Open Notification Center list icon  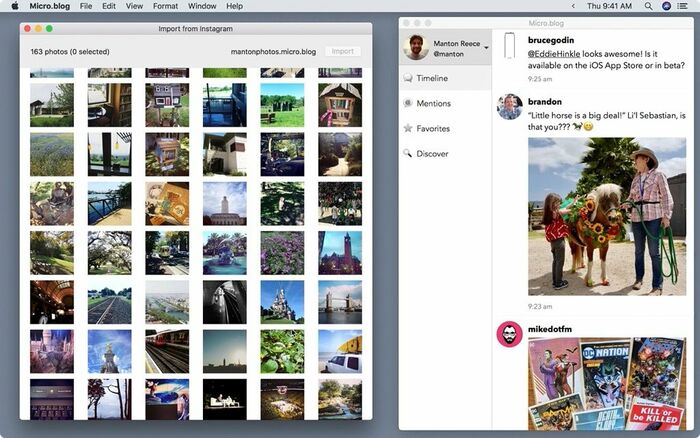682,6
